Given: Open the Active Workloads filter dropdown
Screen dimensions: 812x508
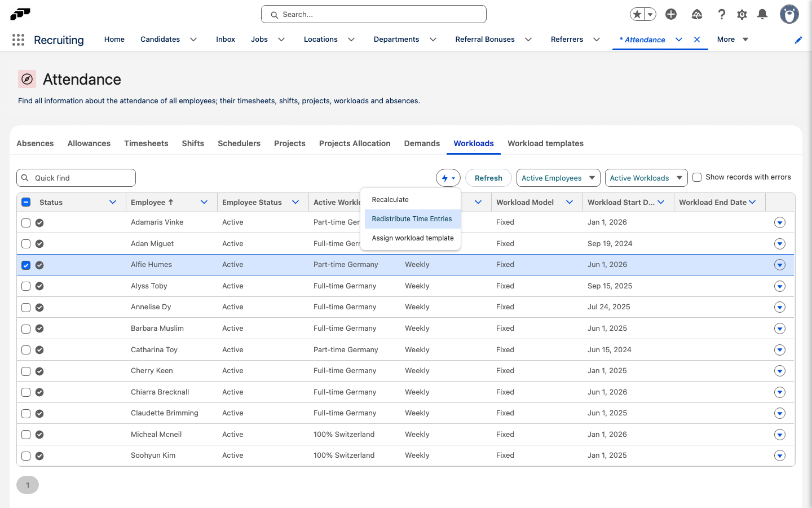Looking at the screenshot, I should pos(646,178).
